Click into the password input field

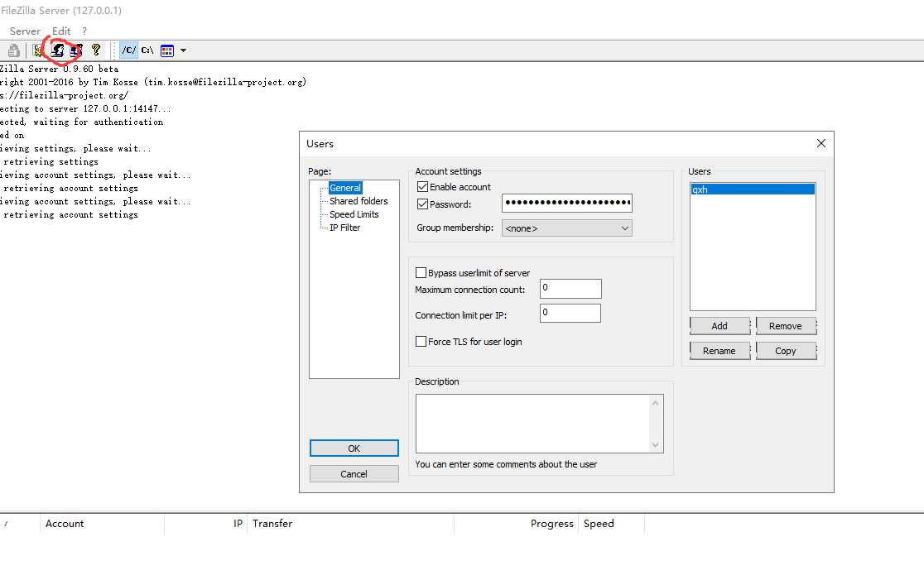click(x=567, y=203)
